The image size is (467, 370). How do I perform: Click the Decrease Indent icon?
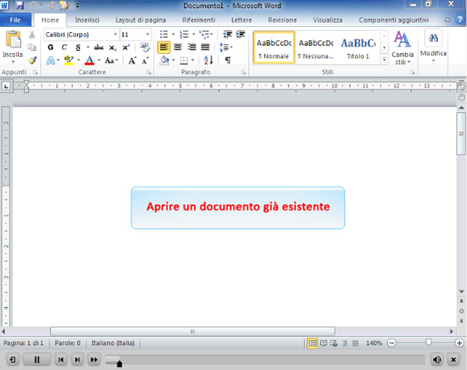click(x=227, y=34)
